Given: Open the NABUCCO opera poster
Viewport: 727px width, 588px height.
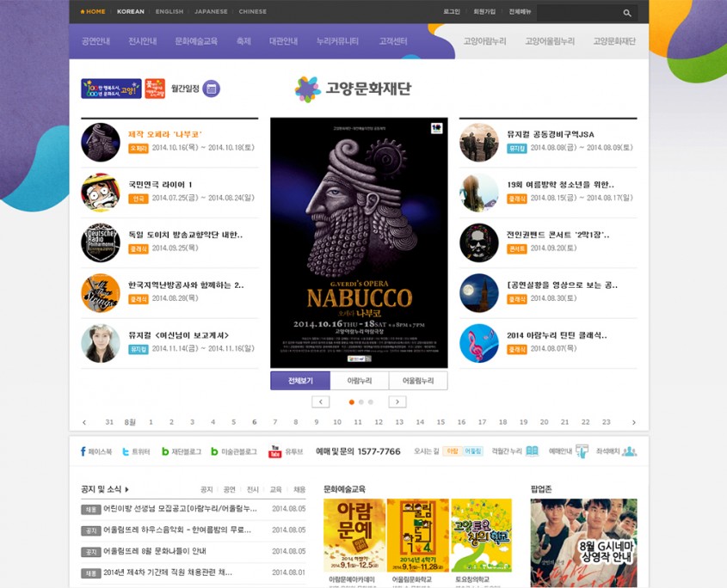Looking at the screenshot, I should (x=359, y=242).
